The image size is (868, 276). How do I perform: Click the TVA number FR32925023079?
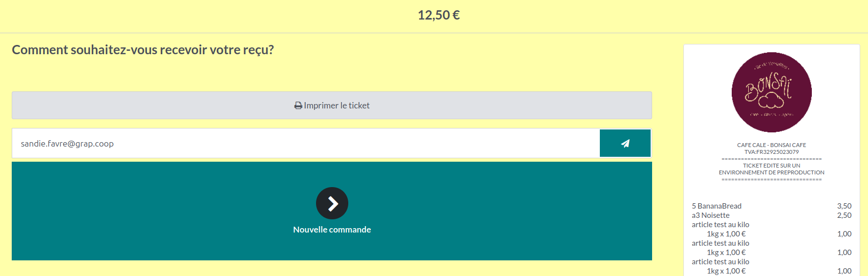pyautogui.click(x=771, y=152)
